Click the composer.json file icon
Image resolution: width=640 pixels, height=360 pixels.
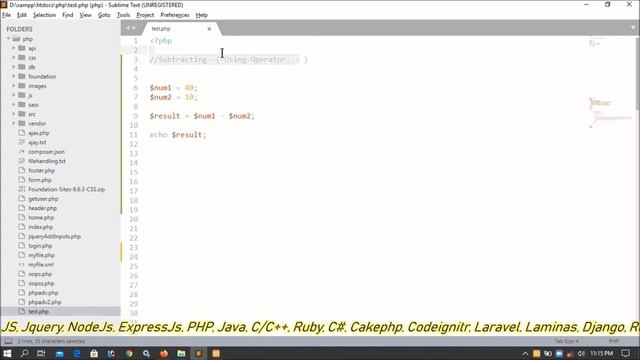(x=22, y=151)
